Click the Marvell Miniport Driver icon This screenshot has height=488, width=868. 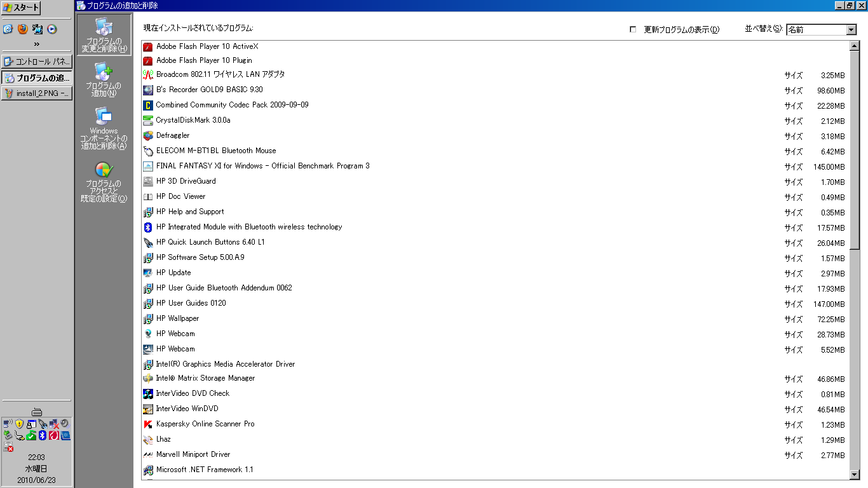[x=148, y=455]
